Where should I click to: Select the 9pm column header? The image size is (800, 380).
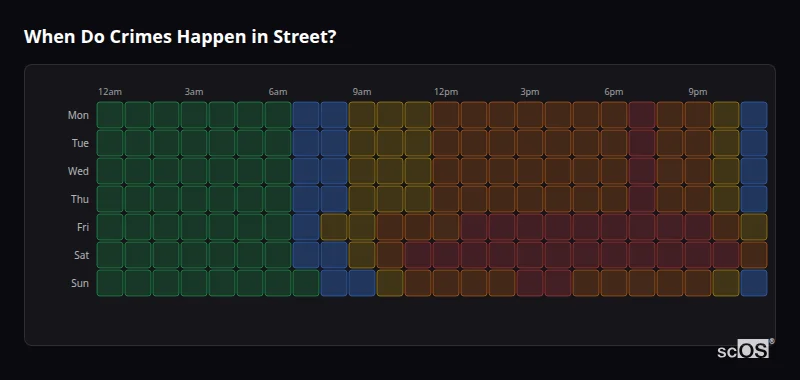tap(698, 92)
